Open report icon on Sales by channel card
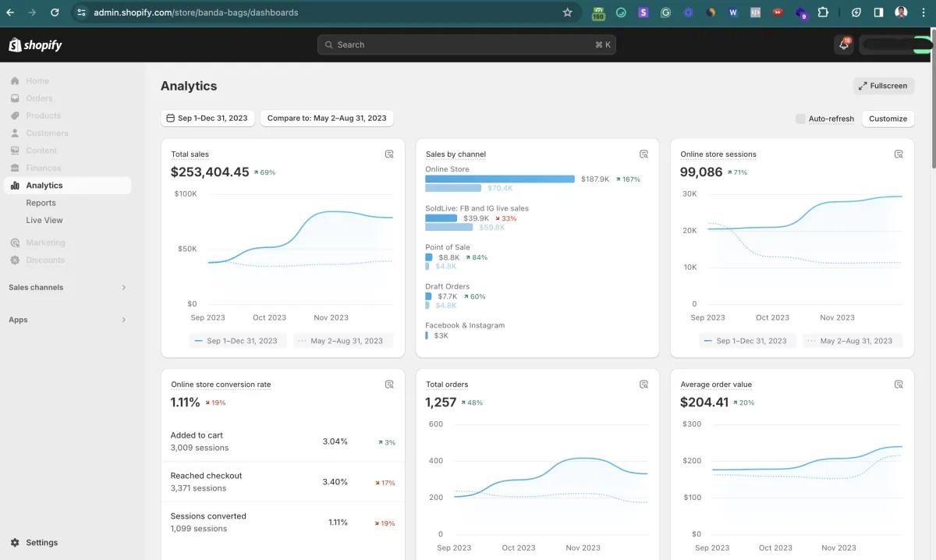Image resolution: width=936 pixels, height=560 pixels. pyautogui.click(x=643, y=154)
